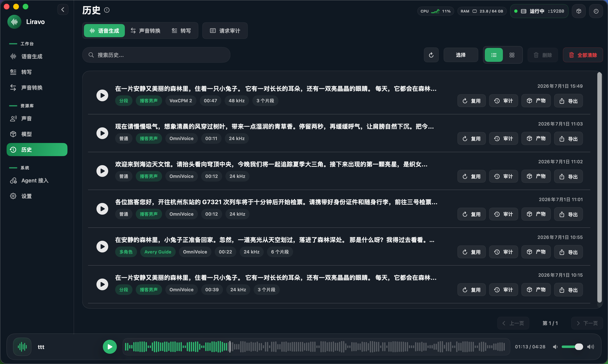This screenshot has width=608, height=364.
Task: Play the G7321 train announcement entry
Action: tap(102, 208)
